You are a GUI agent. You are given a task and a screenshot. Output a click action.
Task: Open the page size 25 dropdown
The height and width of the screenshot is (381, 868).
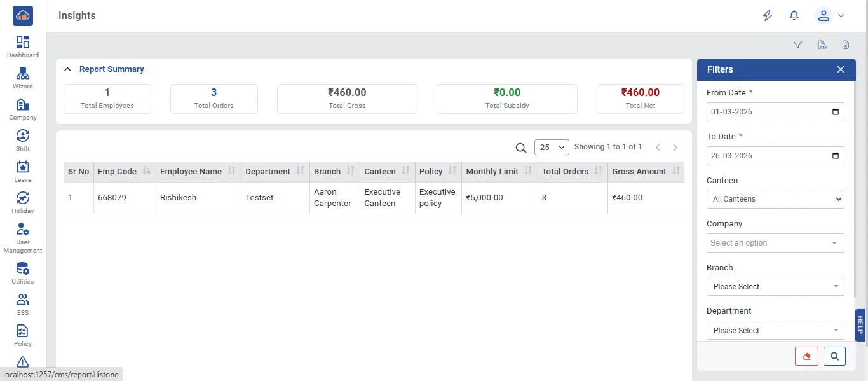pos(552,148)
